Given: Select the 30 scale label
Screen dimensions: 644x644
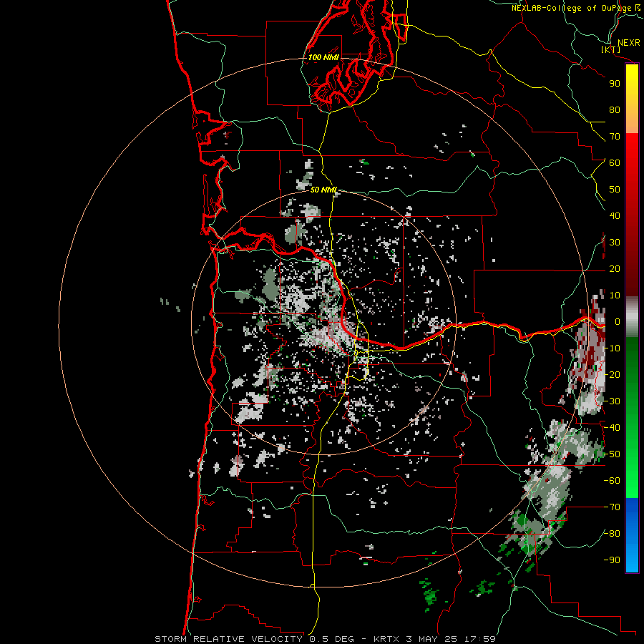Looking at the screenshot, I should [x=615, y=243].
